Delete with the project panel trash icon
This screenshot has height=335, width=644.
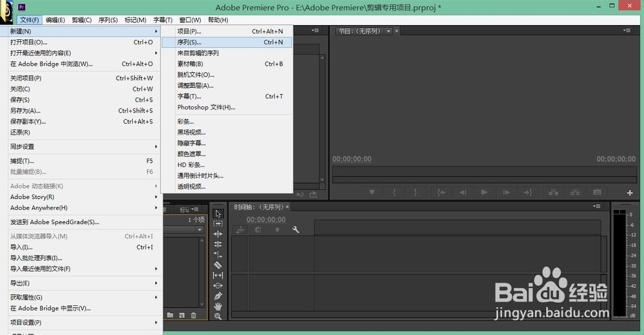(x=193, y=315)
